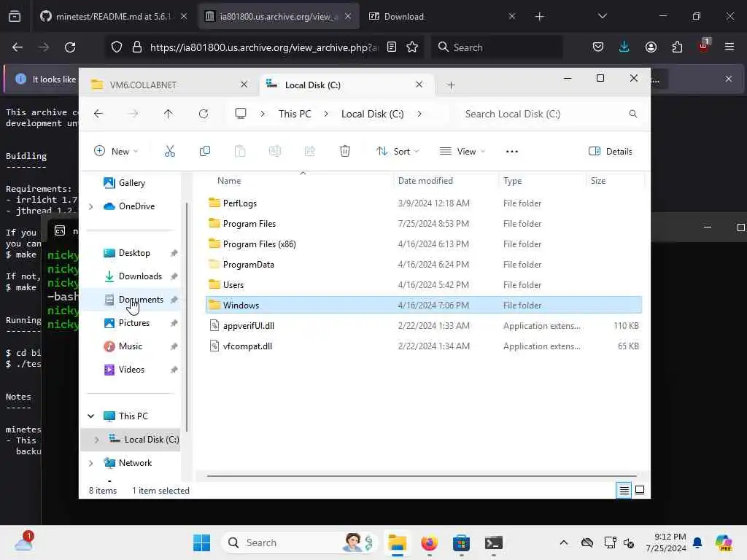The width and height of the screenshot is (747, 560).
Task: Open Firefox account profile icon
Action: click(x=651, y=47)
